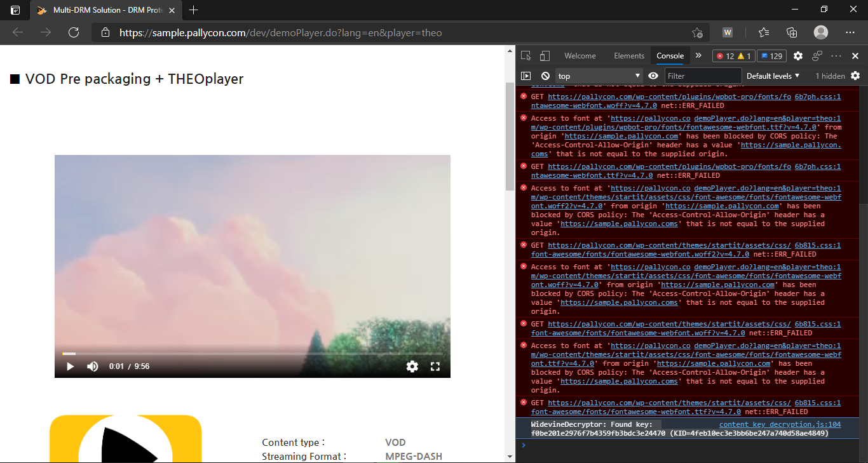
Task: Add this page to favorites
Action: (x=697, y=32)
